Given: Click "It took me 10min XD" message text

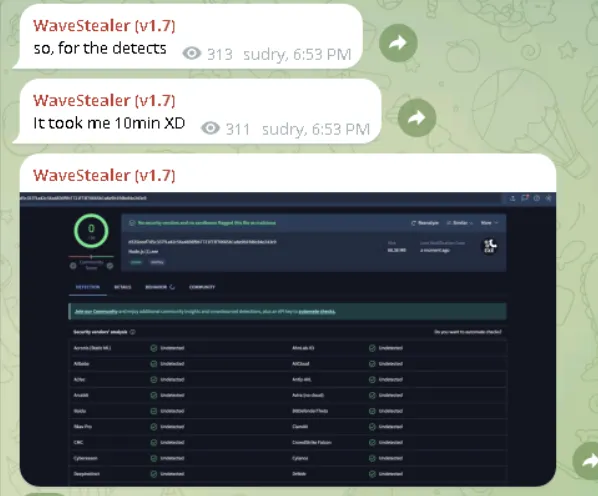Looking at the screenshot, I should tap(109, 123).
